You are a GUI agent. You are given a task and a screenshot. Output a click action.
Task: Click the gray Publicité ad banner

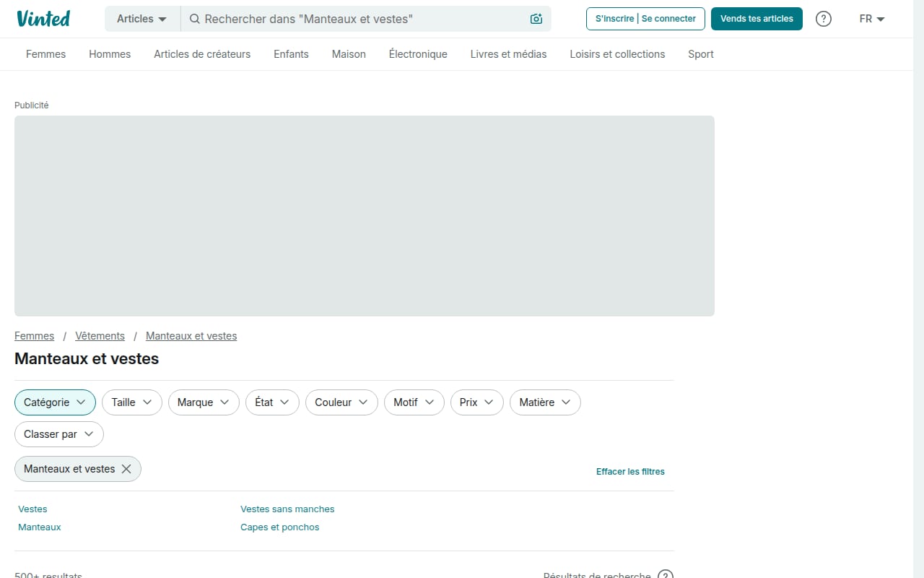click(365, 216)
